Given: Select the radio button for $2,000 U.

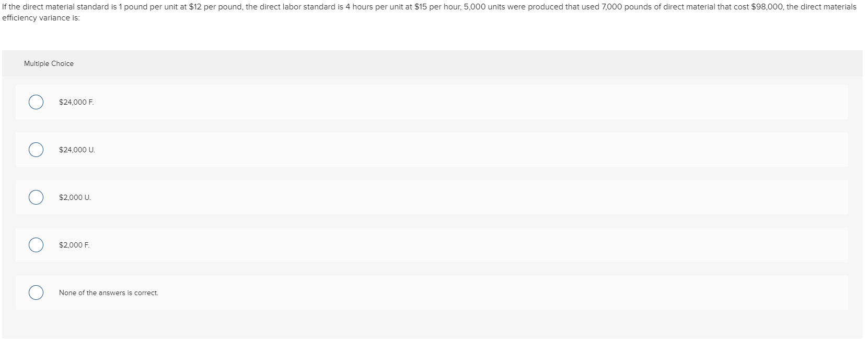Looking at the screenshot, I should click(x=36, y=198).
